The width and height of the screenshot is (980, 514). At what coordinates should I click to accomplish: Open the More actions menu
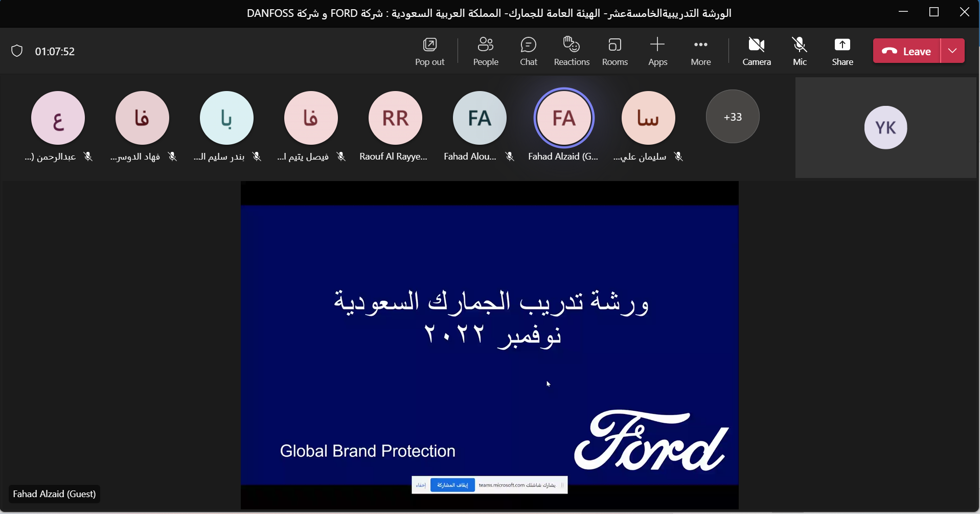click(x=700, y=51)
